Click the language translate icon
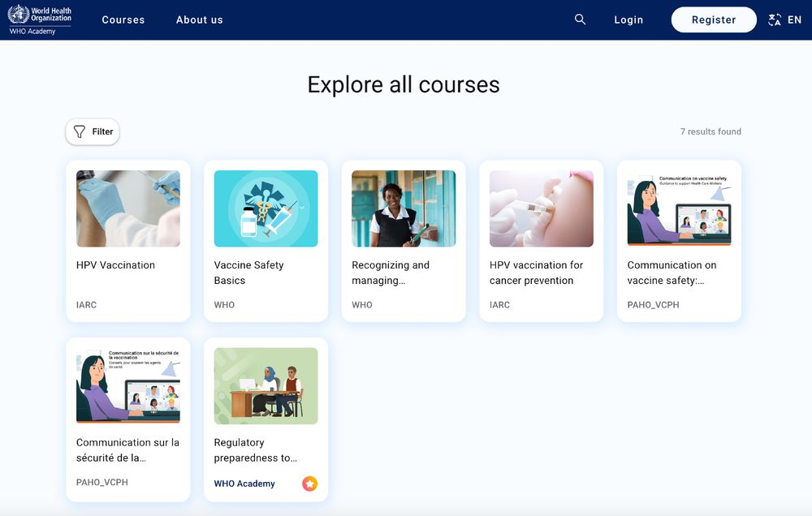 coord(775,19)
